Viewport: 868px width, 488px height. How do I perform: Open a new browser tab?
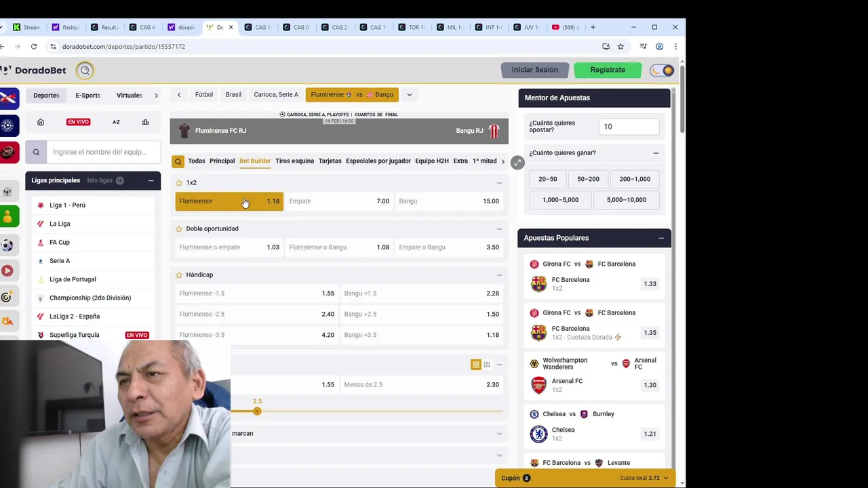[593, 27]
